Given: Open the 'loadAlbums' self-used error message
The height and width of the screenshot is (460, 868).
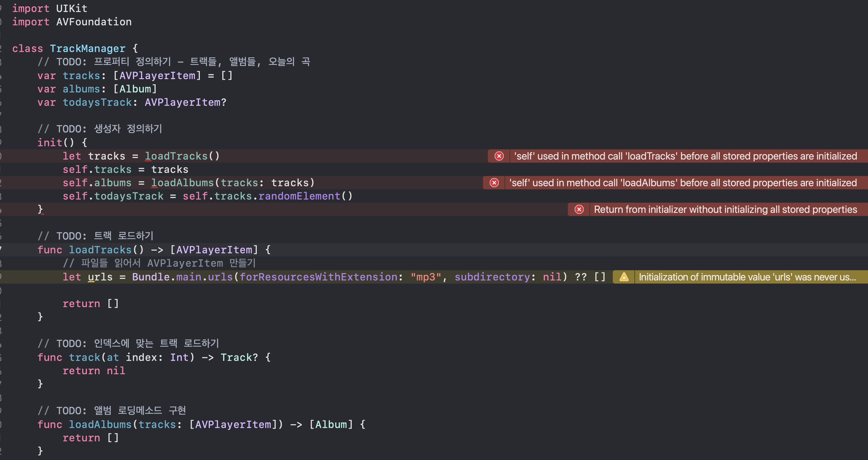Looking at the screenshot, I should 683,183.
